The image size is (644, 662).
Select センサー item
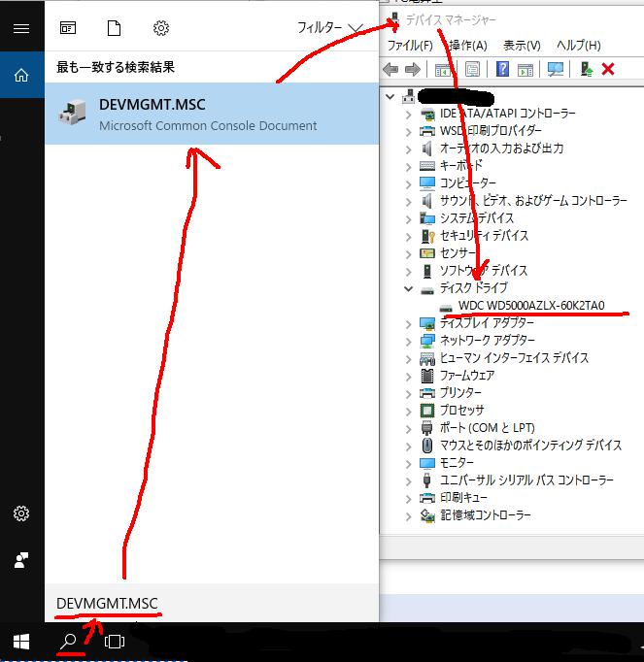point(458,253)
